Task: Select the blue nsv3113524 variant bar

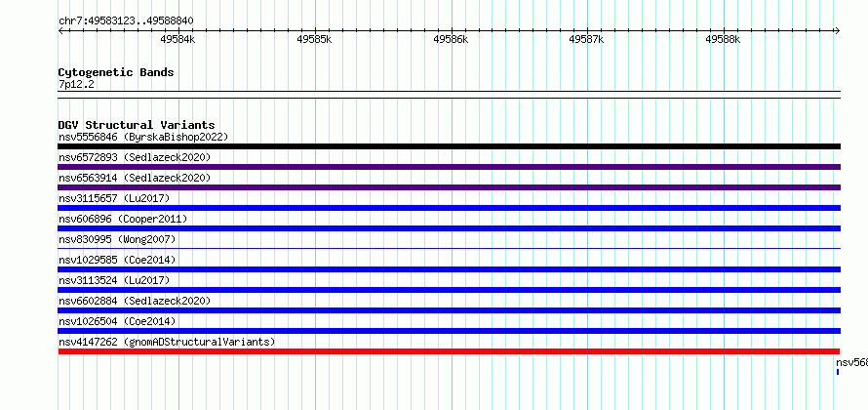Action: [x=449, y=290]
